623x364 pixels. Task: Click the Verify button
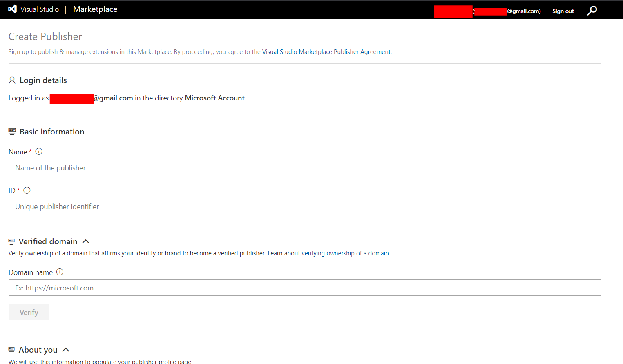29,312
